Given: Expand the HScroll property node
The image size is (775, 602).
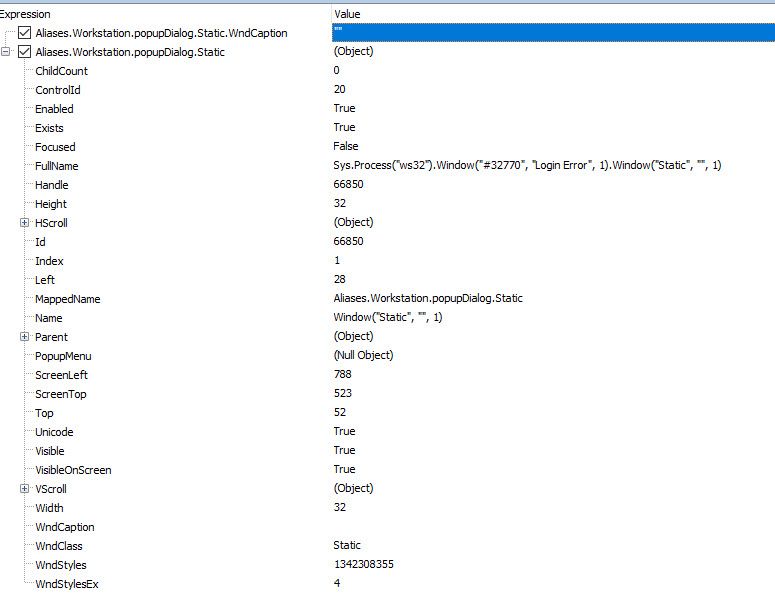Looking at the screenshot, I should tap(25, 223).
